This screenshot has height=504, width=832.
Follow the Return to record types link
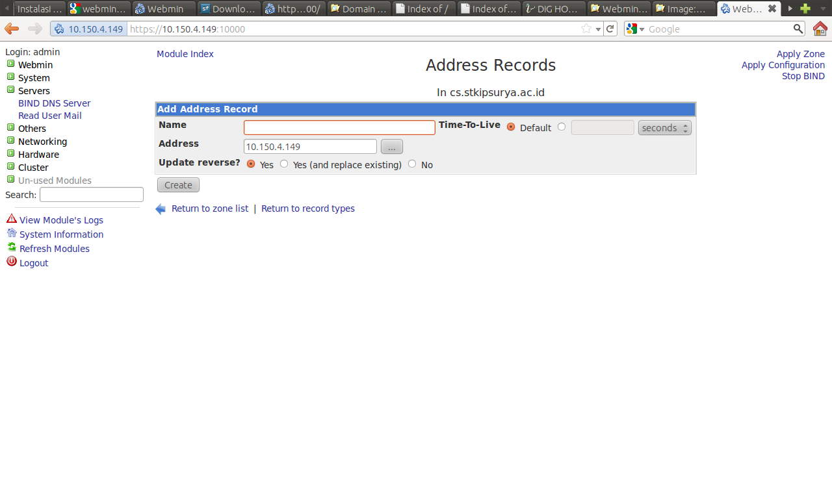(308, 208)
